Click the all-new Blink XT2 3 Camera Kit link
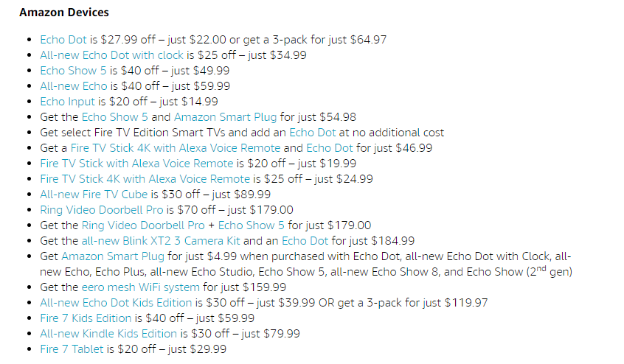 point(161,241)
